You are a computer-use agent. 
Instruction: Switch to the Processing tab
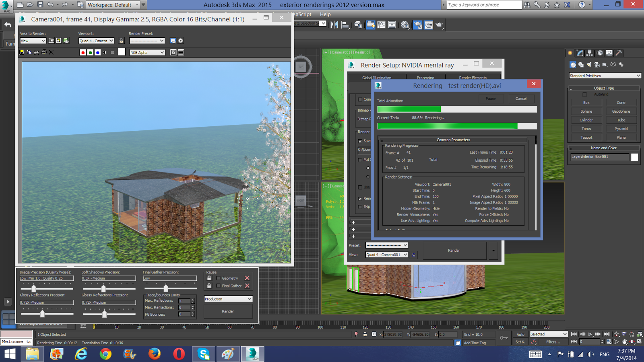click(425, 78)
